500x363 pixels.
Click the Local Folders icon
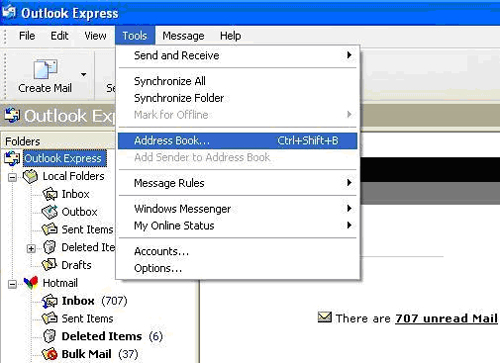tap(30, 176)
